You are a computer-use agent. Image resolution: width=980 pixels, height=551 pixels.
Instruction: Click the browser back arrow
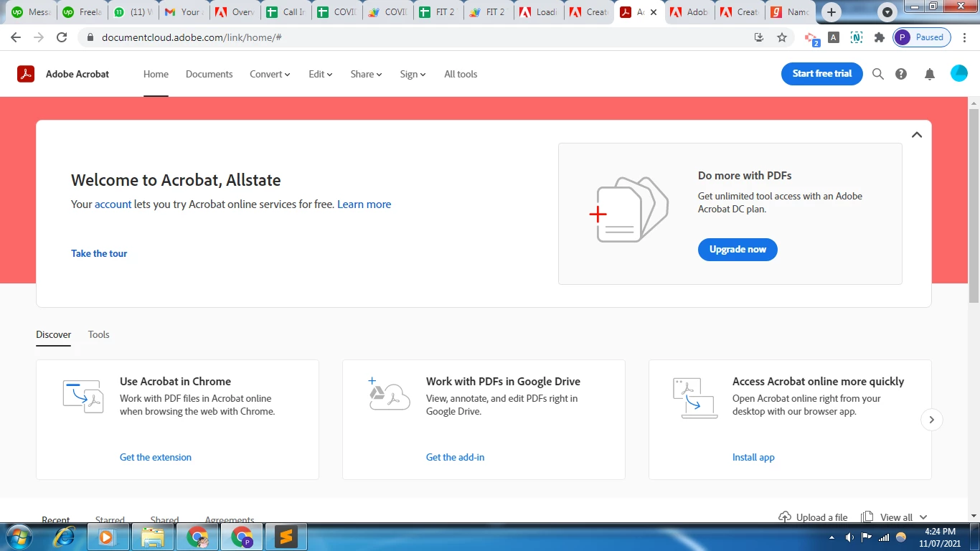coord(16,37)
